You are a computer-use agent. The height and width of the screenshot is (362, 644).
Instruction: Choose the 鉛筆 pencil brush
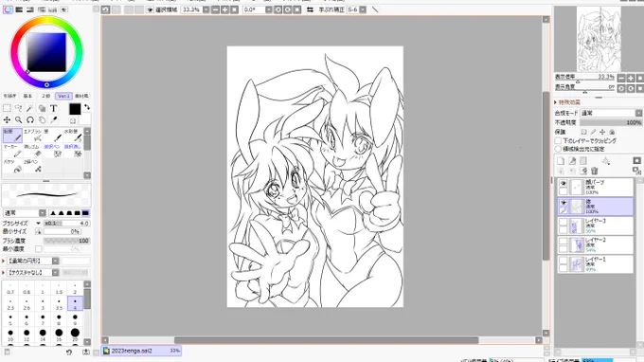pos(12,136)
